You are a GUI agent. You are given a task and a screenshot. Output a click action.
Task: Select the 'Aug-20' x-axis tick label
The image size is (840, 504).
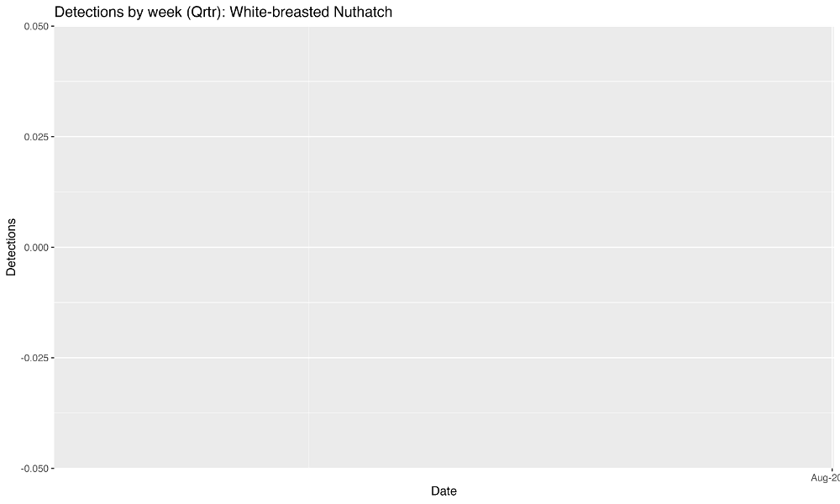coord(825,478)
